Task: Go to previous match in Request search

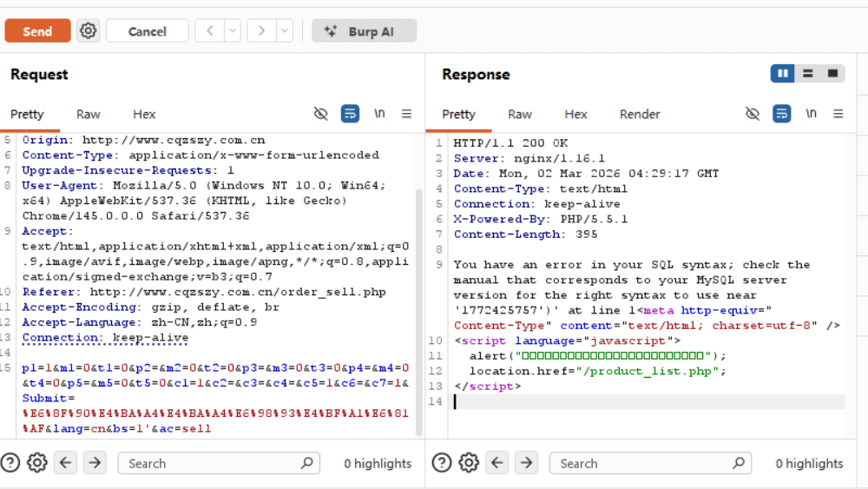Action: click(x=66, y=463)
